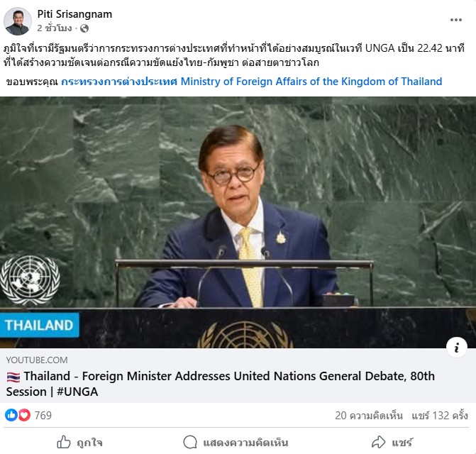Open the three-dot post options menu
Screen dimensions: 476x454
click(456, 20)
